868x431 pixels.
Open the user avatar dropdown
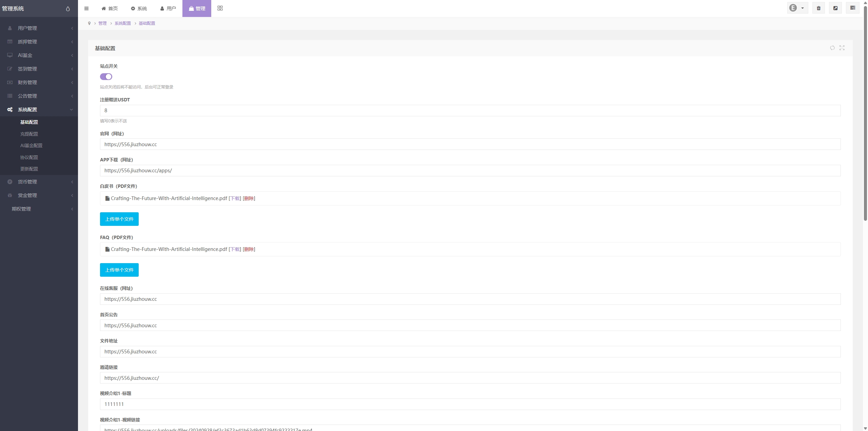click(x=797, y=8)
